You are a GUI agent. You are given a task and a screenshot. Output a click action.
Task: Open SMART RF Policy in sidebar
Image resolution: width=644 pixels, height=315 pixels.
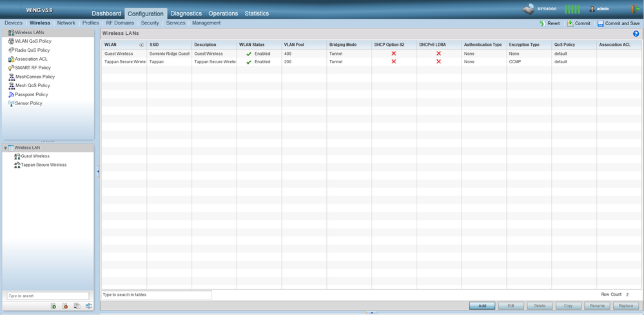point(32,68)
